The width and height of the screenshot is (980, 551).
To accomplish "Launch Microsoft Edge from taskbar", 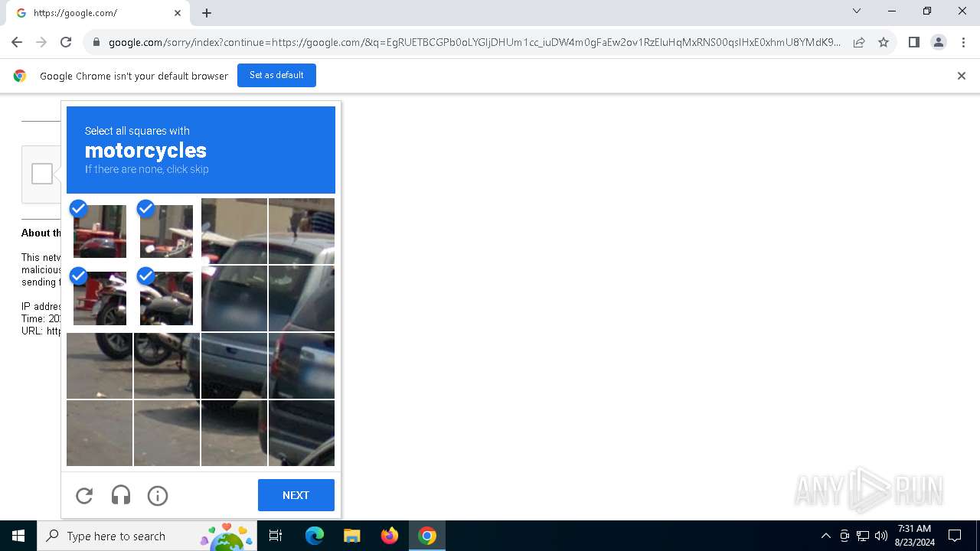I will (315, 536).
